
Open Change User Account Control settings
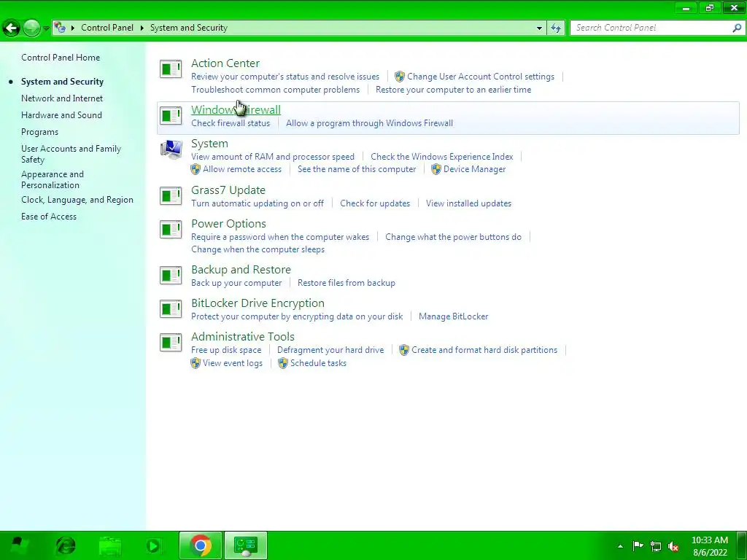point(481,77)
